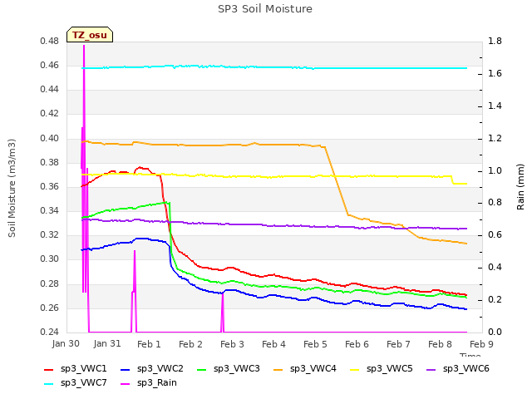Viewport: 532px width, 399px height.
Task: Click the purple sp3_VWC6 legend swatch
Action: 431,369
